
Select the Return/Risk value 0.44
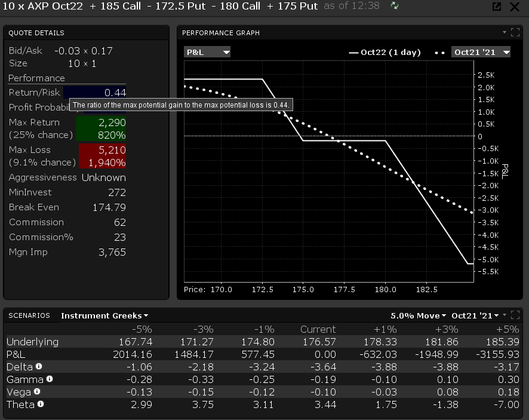115,93
